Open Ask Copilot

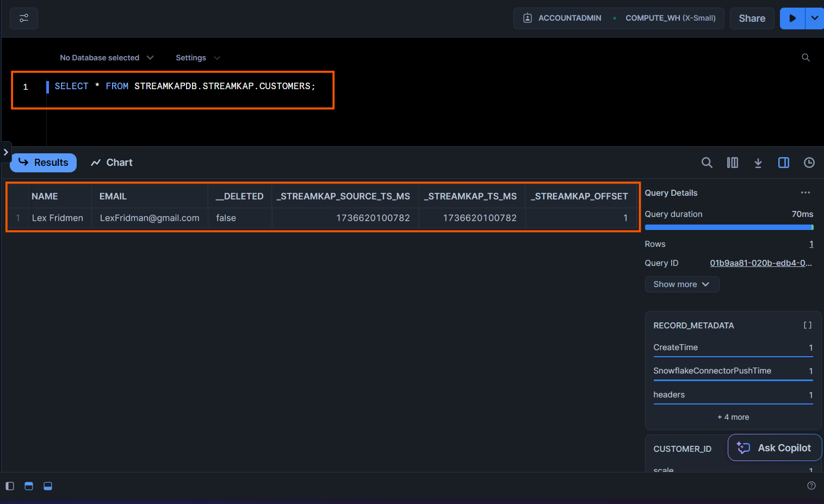[x=775, y=447]
